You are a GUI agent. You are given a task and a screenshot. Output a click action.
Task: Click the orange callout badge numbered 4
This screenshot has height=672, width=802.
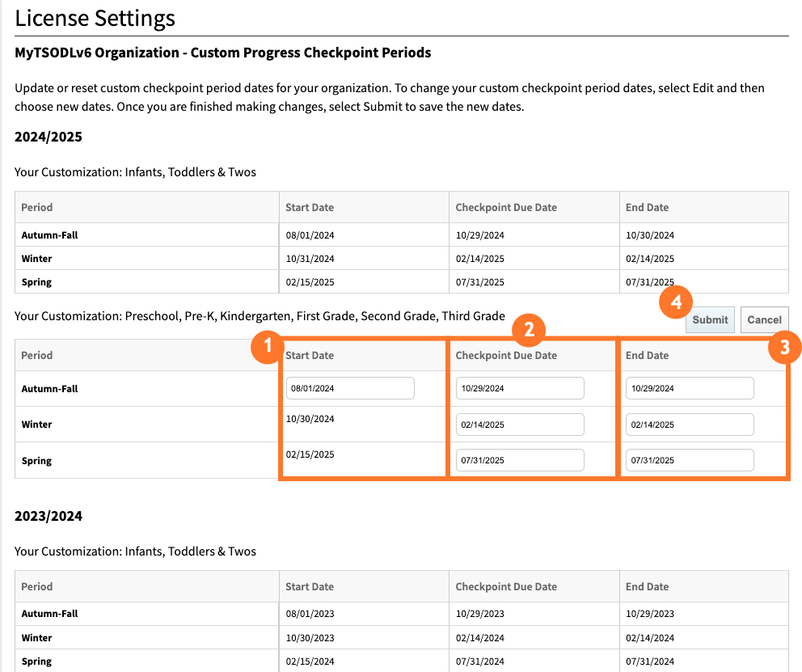(x=676, y=302)
